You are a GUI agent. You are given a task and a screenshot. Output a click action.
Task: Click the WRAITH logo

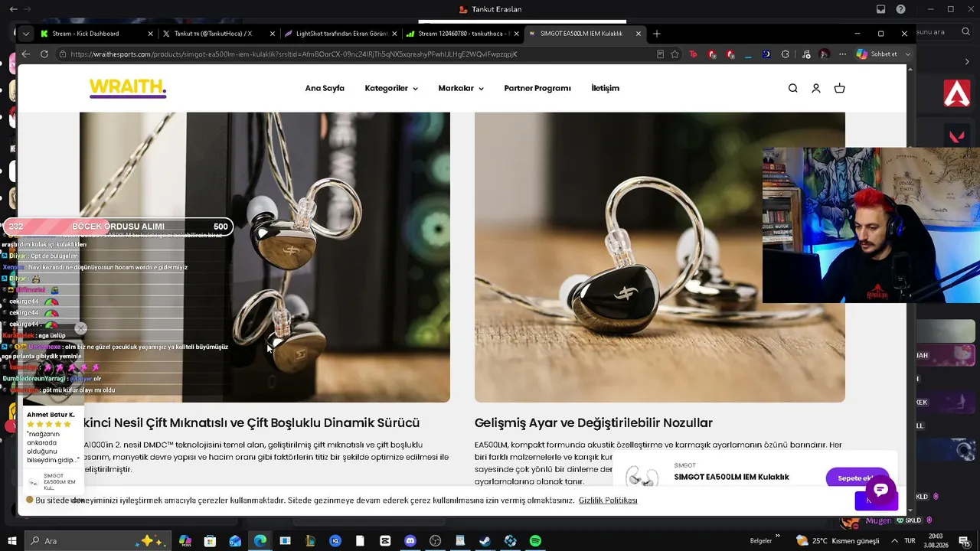point(128,88)
